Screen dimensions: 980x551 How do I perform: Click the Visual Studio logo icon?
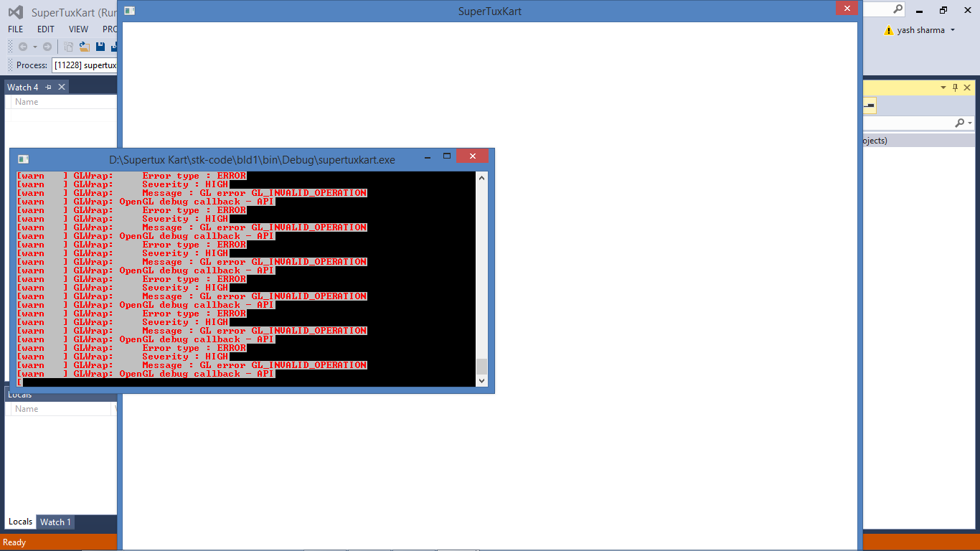pyautogui.click(x=15, y=12)
